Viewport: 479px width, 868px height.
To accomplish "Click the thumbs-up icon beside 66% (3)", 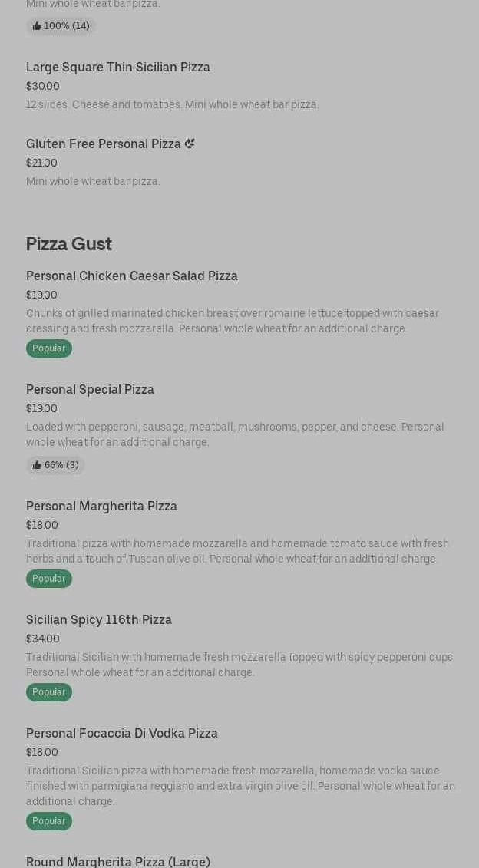I will (37, 465).
